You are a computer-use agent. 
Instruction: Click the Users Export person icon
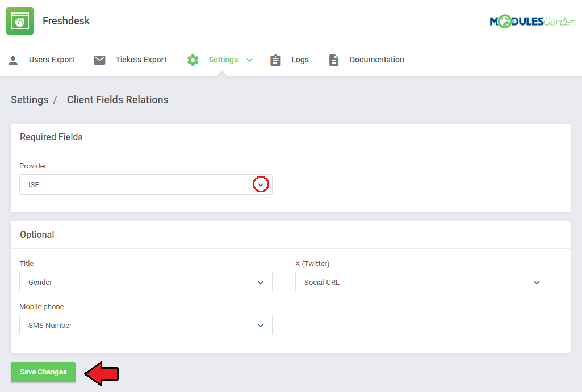[14, 60]
